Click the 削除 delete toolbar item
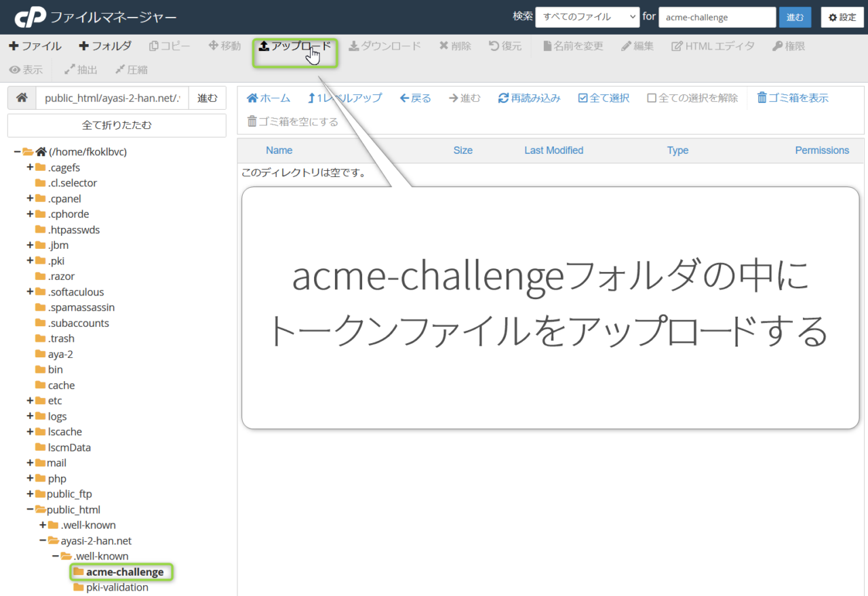 coord(455,46)
